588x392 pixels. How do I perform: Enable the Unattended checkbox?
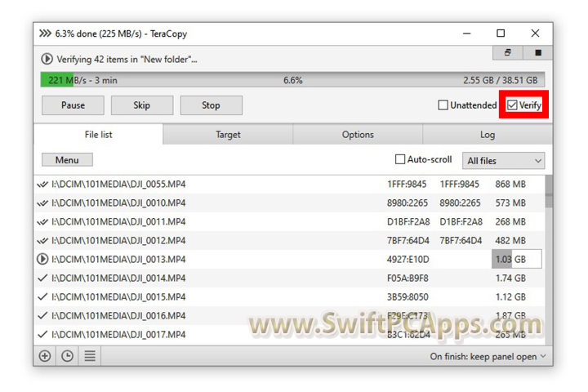443,105
